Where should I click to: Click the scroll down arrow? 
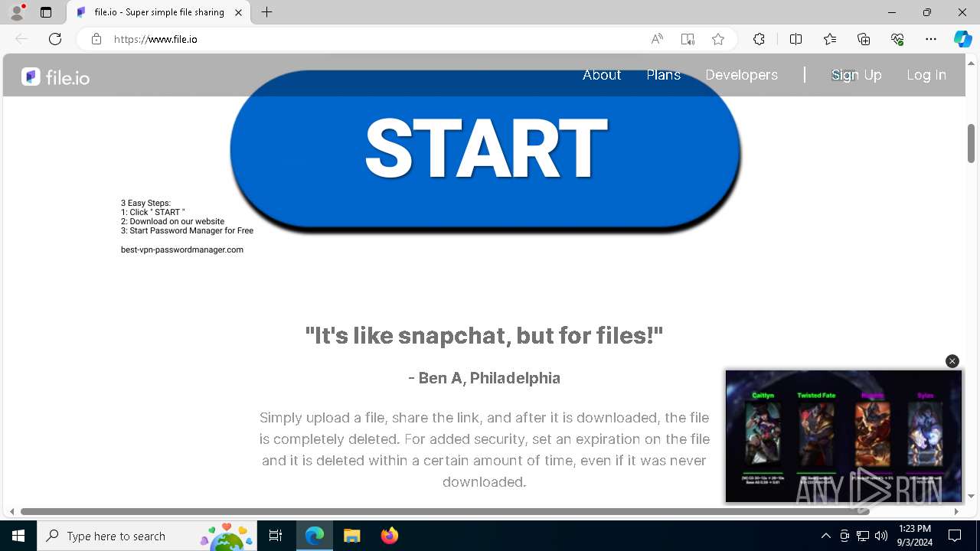coord(972,496)
